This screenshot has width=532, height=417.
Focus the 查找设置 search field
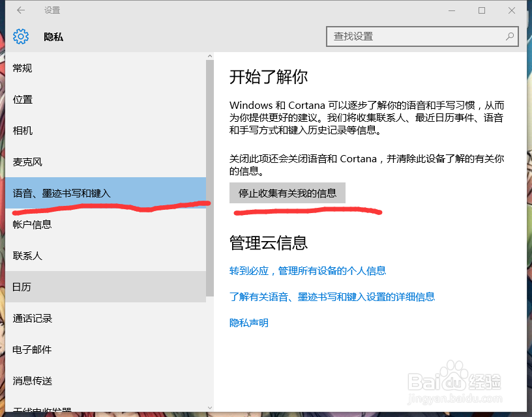tap(422, 36)
